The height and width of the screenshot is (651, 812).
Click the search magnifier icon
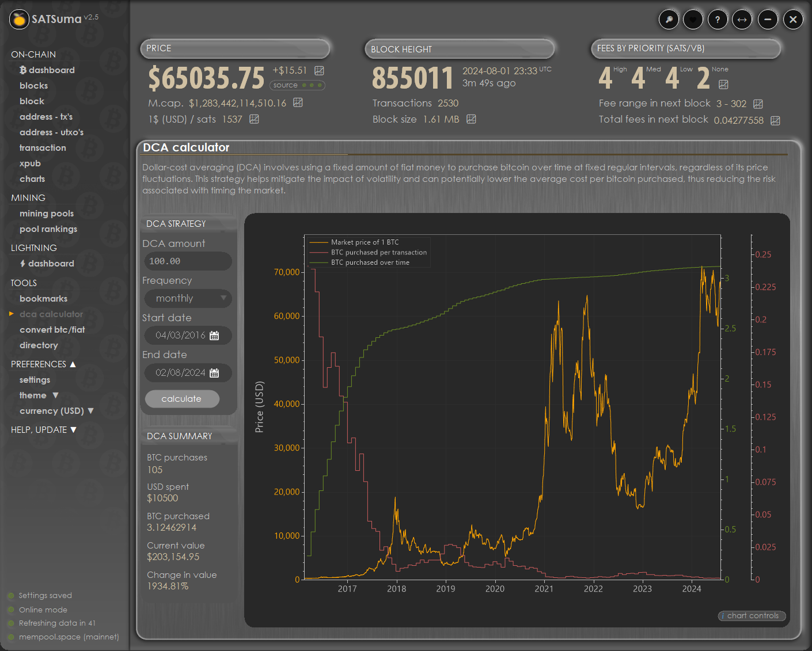tap(669, 20)
